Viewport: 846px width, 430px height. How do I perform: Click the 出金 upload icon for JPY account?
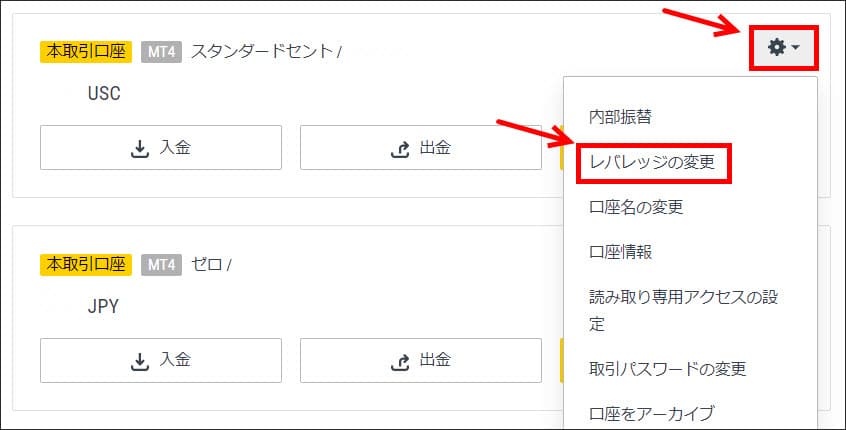pyautogui.click(x=399, y=360)
